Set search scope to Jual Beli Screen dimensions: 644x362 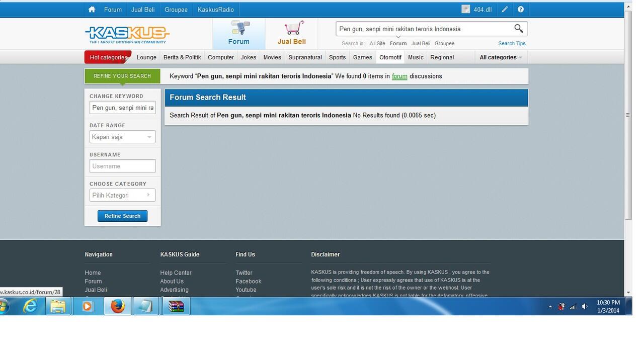coord(421,44)
